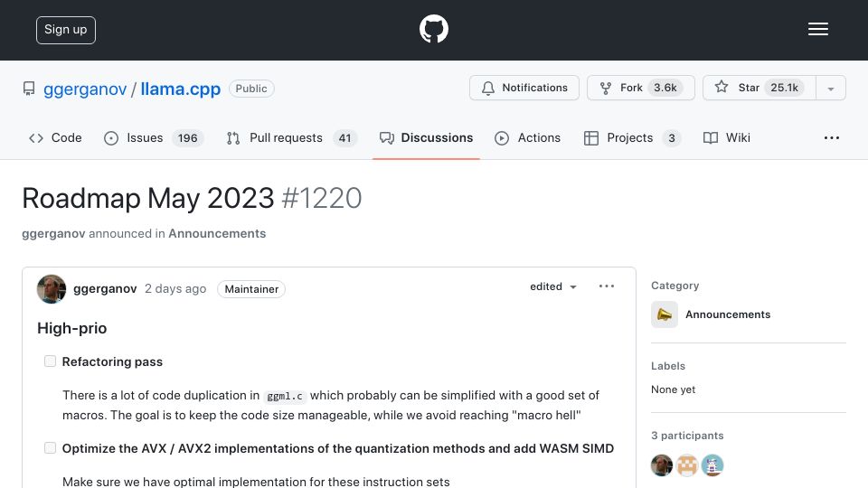Viewport: 868px width, 488px height.
Task: Open ggerganov's avatar on the post
Action: [51, 289]
